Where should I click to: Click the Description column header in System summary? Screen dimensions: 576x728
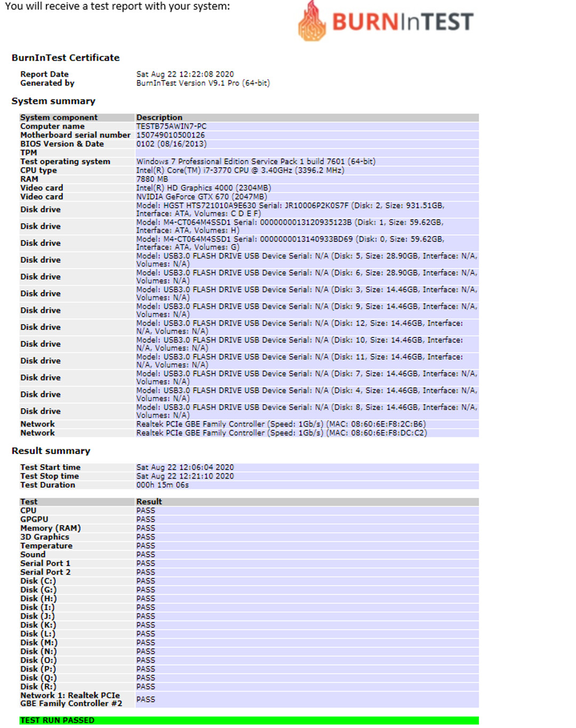pyautogui.click(x=159, y=117)
